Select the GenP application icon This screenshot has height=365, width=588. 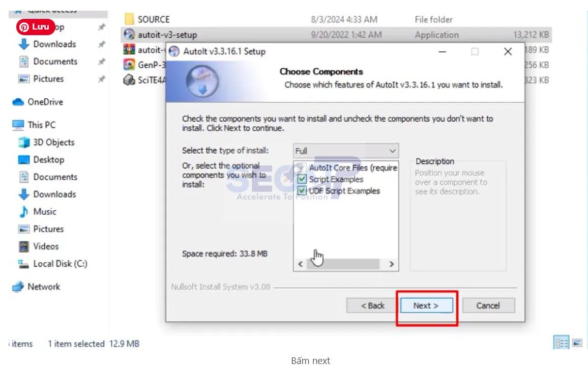[x=129, y=65]
